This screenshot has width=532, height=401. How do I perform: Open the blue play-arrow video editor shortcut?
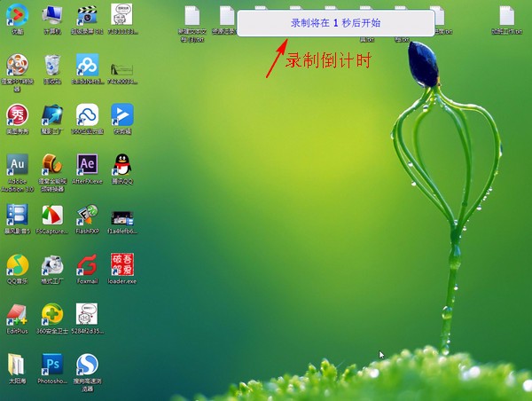tap(122, 119)
